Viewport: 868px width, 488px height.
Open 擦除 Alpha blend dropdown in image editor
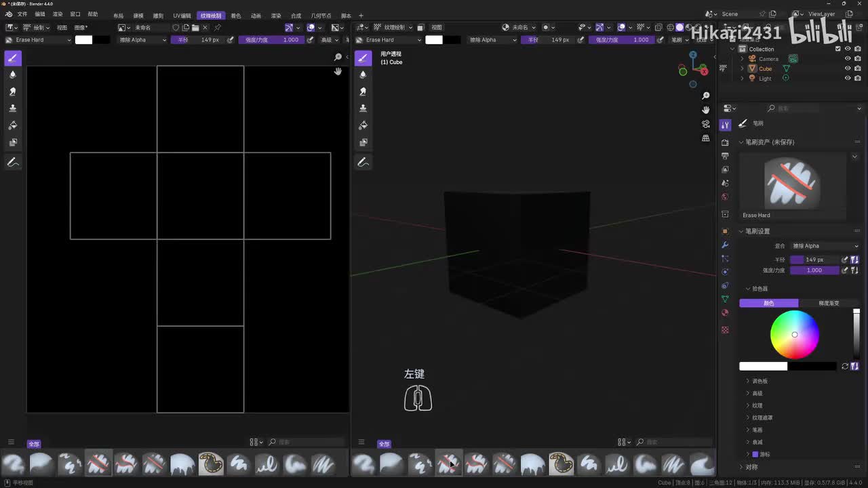click(142, 40)
